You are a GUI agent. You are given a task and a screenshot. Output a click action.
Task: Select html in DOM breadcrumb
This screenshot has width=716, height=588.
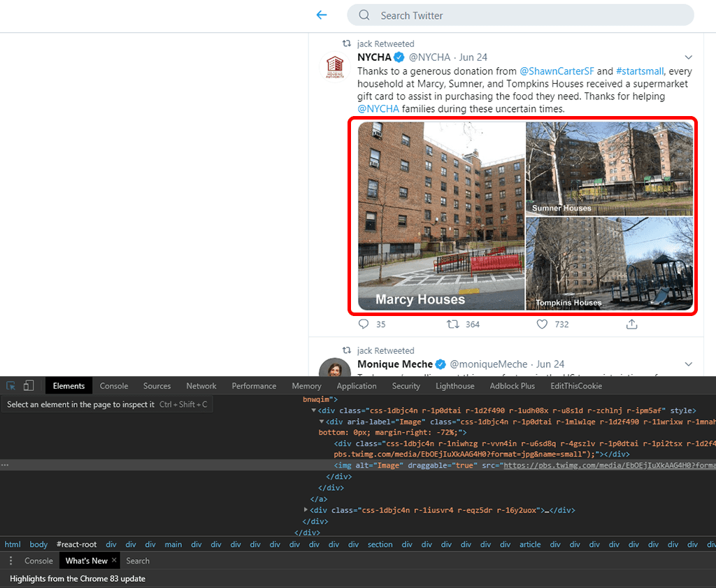pos(13,544)
